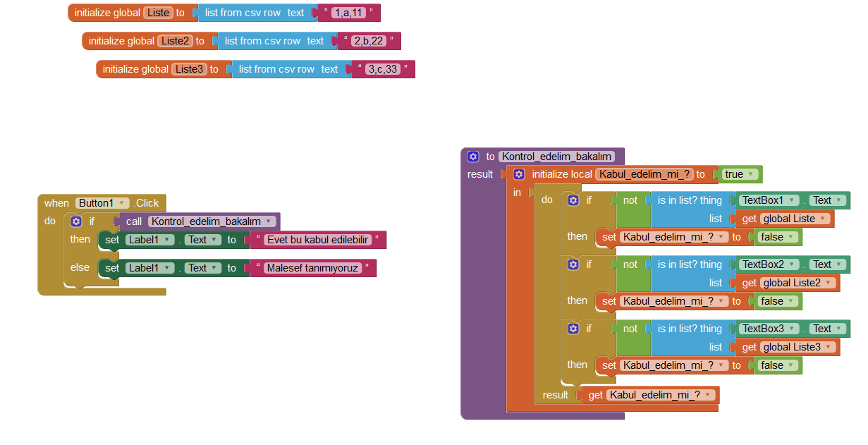868x445 pixels.
Task: Open 'global Liste2' variable dropdown in get block
Action: [x=797, y=283]
